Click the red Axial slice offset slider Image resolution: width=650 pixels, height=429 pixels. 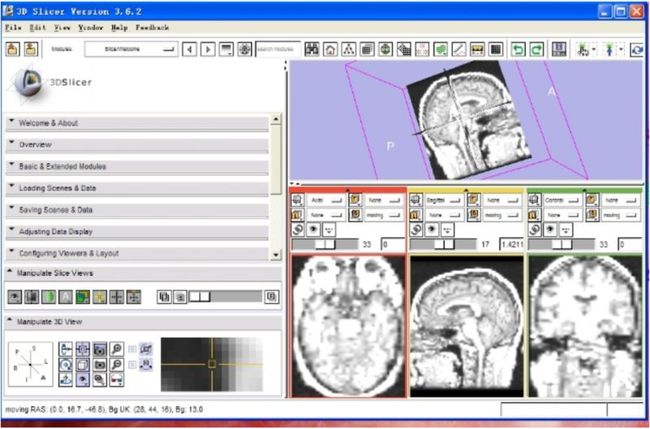(x=325, y=244)
